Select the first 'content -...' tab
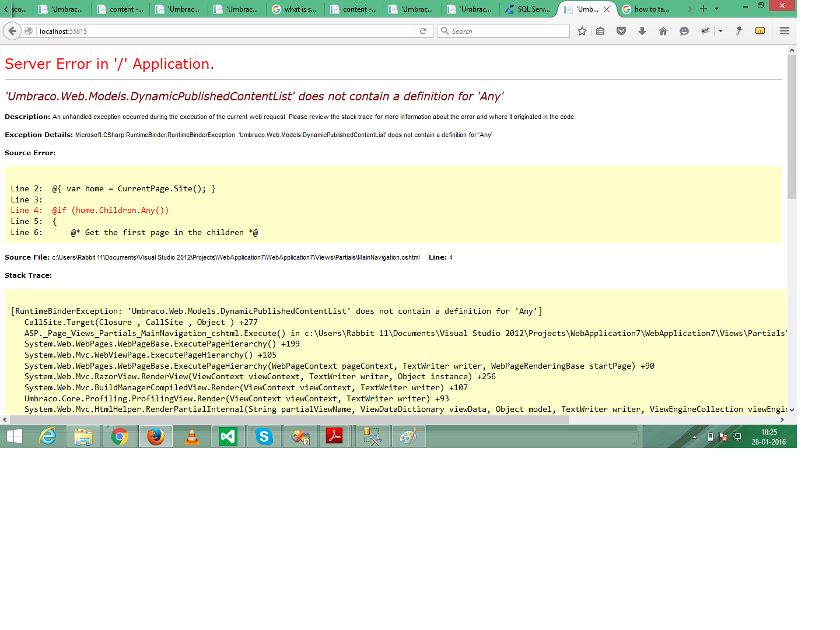 point(121,9)
